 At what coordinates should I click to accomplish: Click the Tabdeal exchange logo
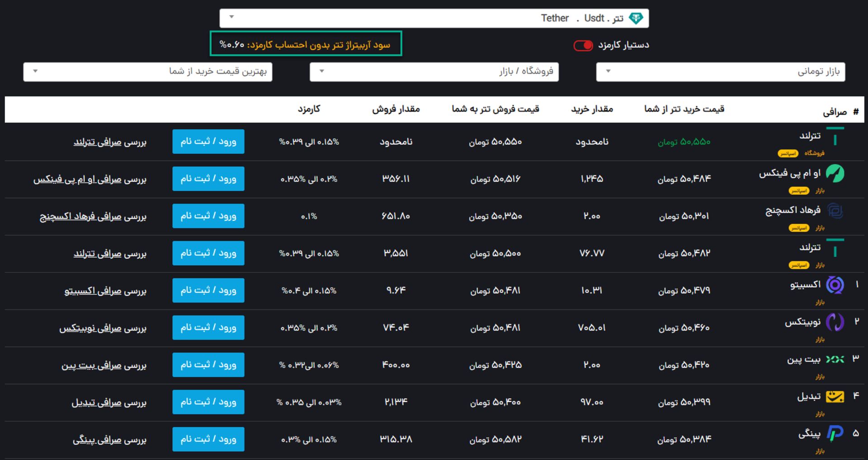click(835, 397)
